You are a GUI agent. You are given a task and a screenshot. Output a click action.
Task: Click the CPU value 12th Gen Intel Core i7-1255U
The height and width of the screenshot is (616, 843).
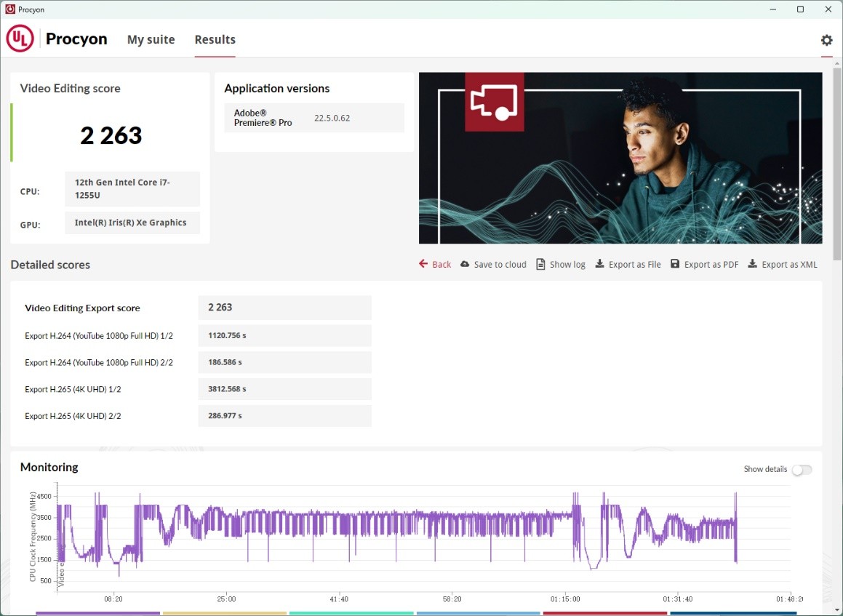click(x=132, y=188)
